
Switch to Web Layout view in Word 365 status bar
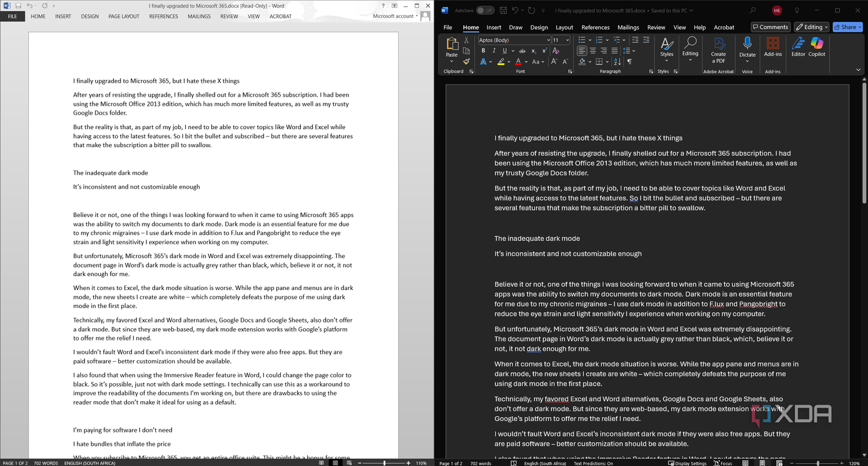pos(779,463)
